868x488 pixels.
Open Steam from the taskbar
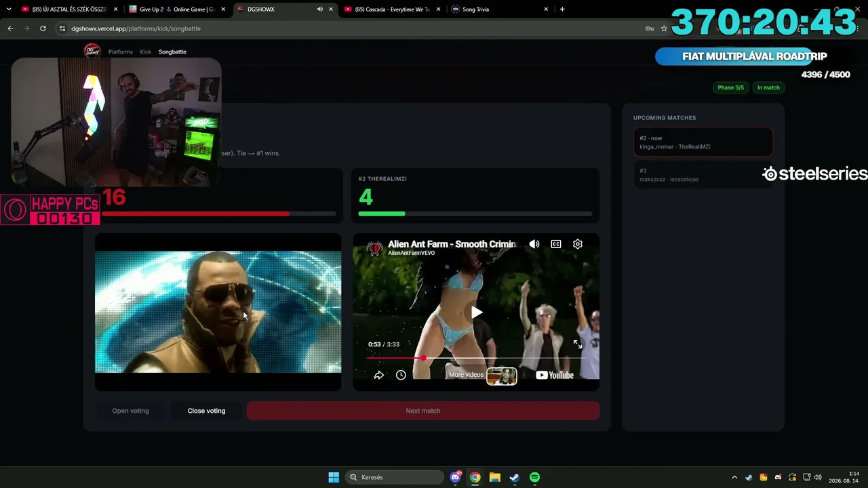point(515,477)
